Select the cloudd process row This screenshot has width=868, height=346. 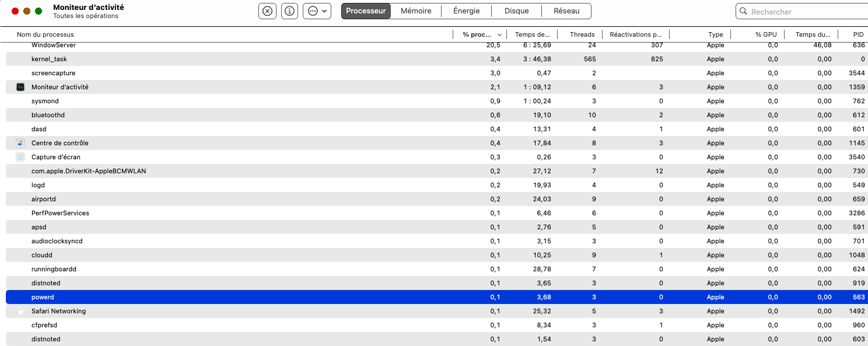click(x=436, y=255)
